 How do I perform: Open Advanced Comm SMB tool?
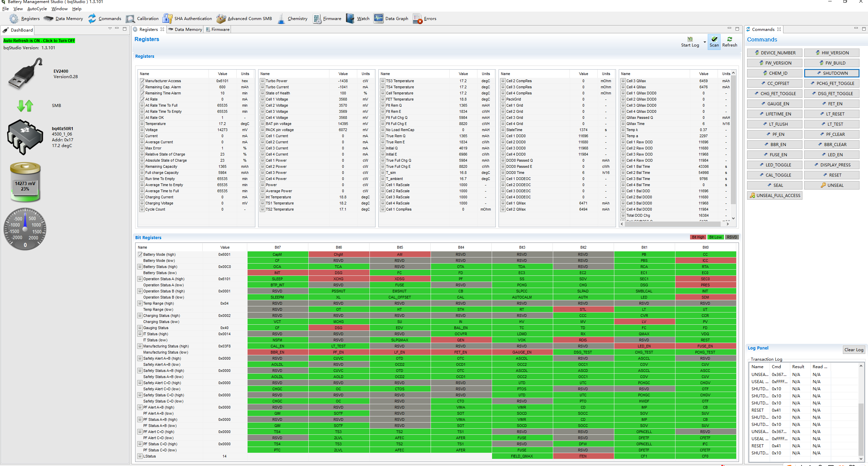tap(221, 19)
